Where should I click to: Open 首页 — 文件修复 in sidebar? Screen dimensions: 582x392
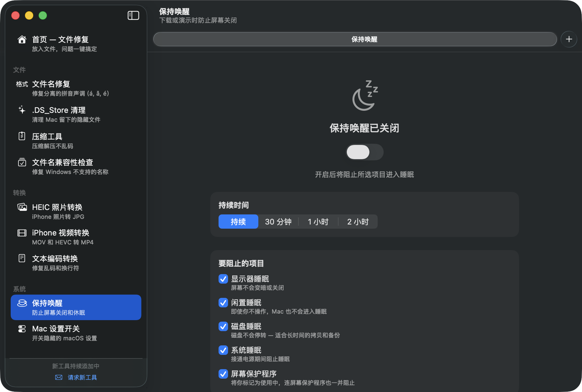point(76,44)
